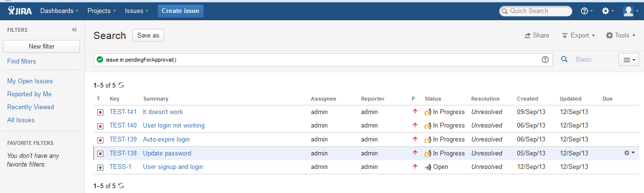Image resolution: width=644 pixels, height=193 pixels.
Task: Click the Create issue button
Action: point(180,11)
